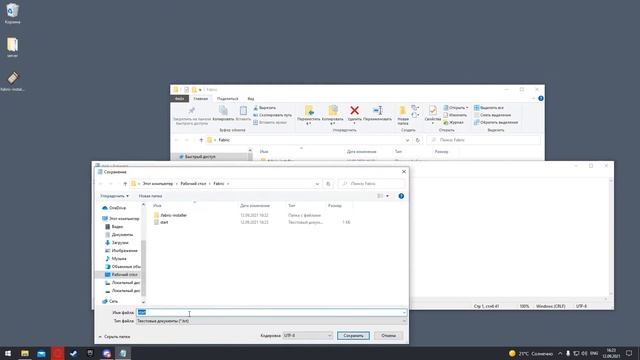Switch to the Вид ribbon tab
640x360 pixels.
[x=251, y=99]
